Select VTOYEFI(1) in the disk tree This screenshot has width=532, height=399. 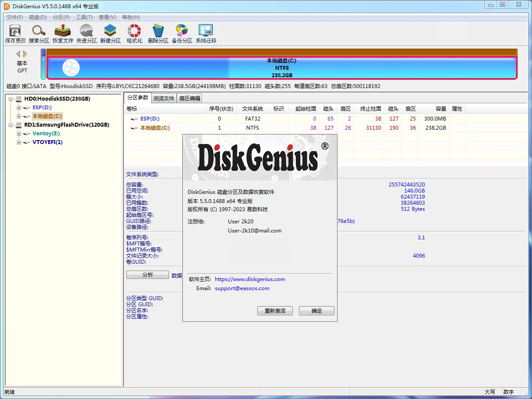48,142
